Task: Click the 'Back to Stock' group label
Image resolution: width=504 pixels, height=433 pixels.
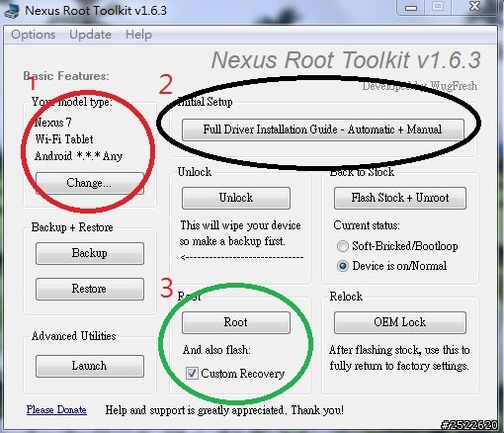Action: [362, 172]
